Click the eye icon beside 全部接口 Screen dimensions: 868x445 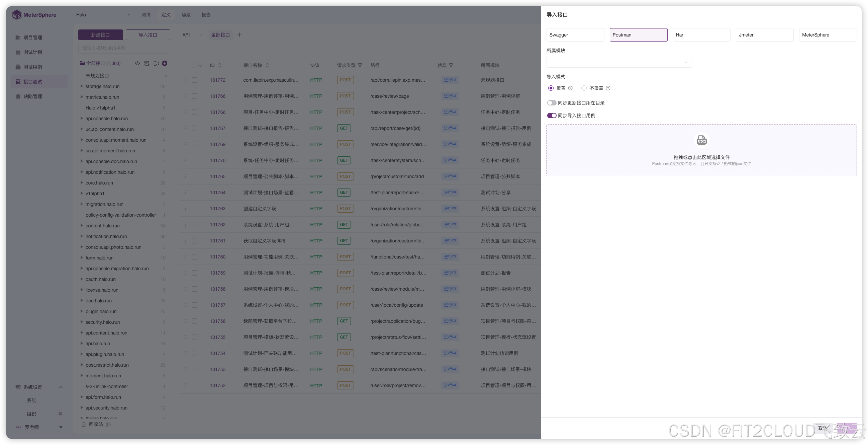[137, 63]
